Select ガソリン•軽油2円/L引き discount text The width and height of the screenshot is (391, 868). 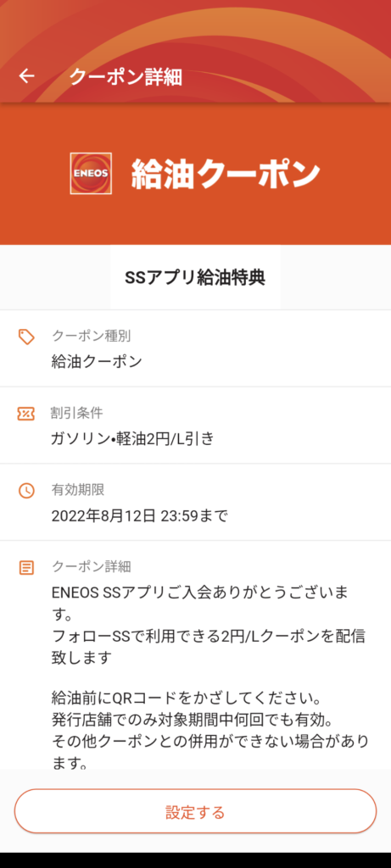tap(132, 438)
